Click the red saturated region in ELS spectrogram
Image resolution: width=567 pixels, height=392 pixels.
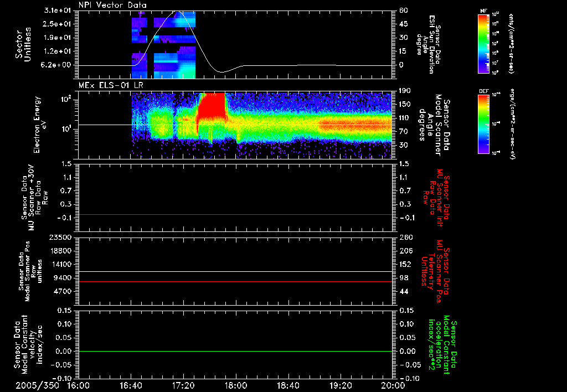212,105
